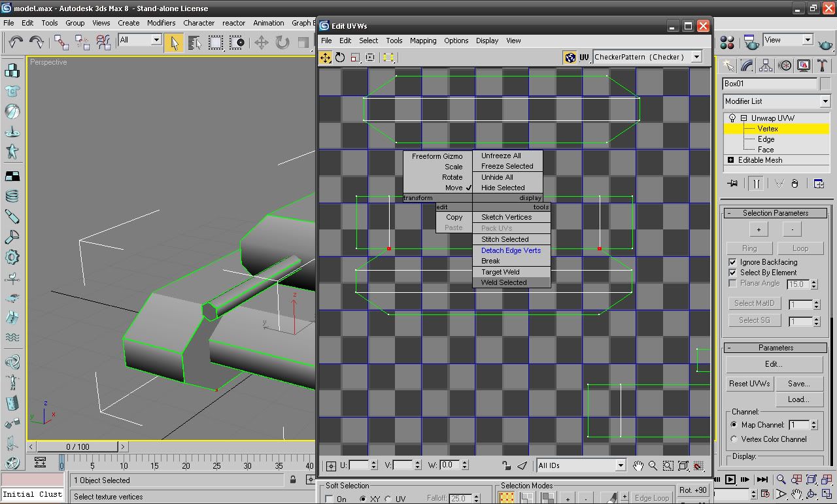Click the Mirror tool in Edit UVWs toolbar
The image size is (837, 504).
tap(388, 58)
